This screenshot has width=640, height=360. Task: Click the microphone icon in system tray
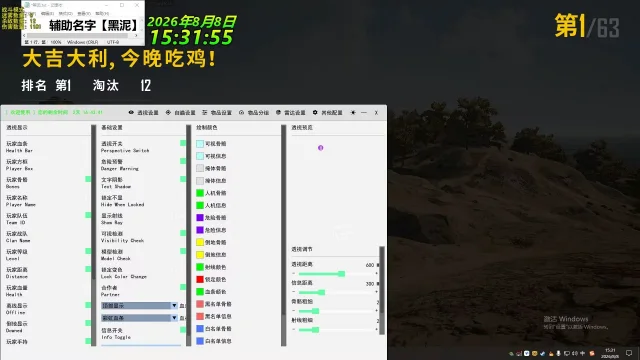coord(558,353)
